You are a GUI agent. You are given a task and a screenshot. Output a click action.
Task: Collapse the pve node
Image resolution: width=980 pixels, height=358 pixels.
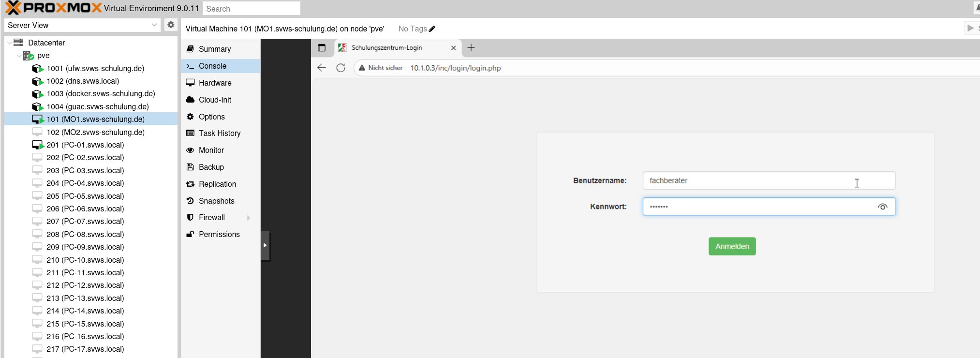pos(19,56)
